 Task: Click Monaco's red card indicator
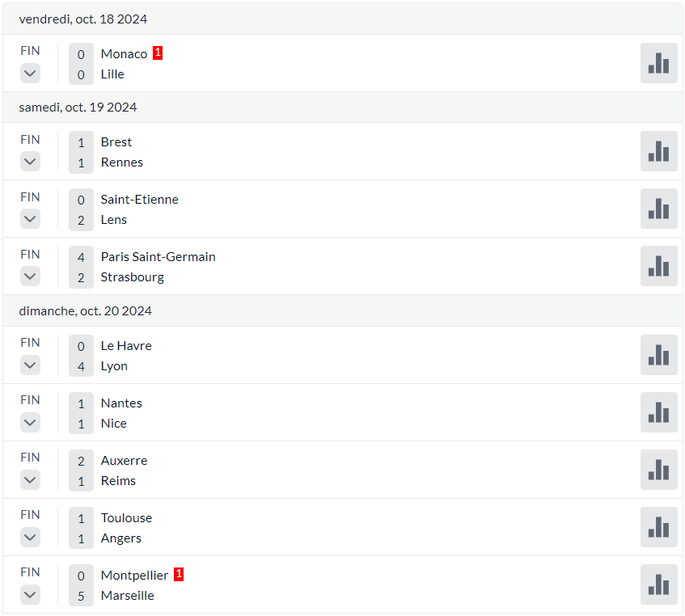pyautogui.click(x=158, y=53)
